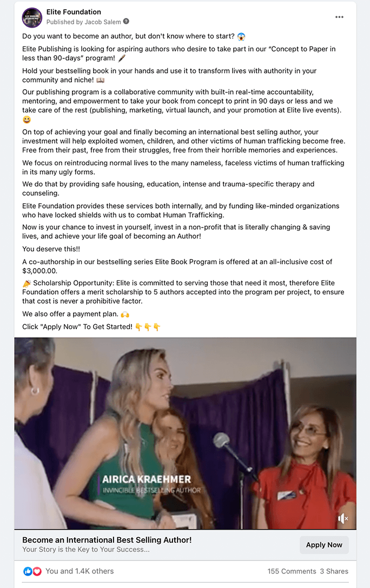
Task: Click the party popper emoji by Scholarship Opportunity
Action: click(27, 283)
